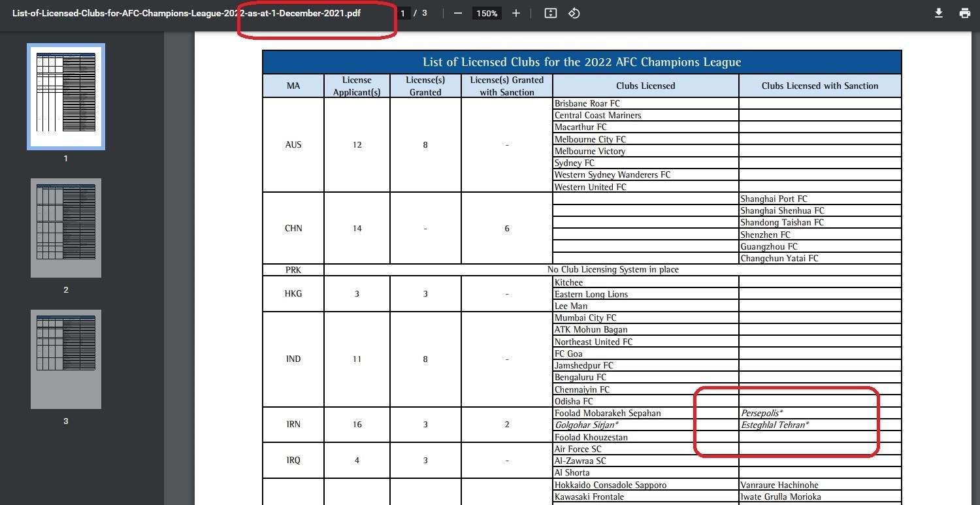Screen dimensions: 980x505
Task: Click the table title for 2022 AFC Champions League
Action: click(581, 62)
